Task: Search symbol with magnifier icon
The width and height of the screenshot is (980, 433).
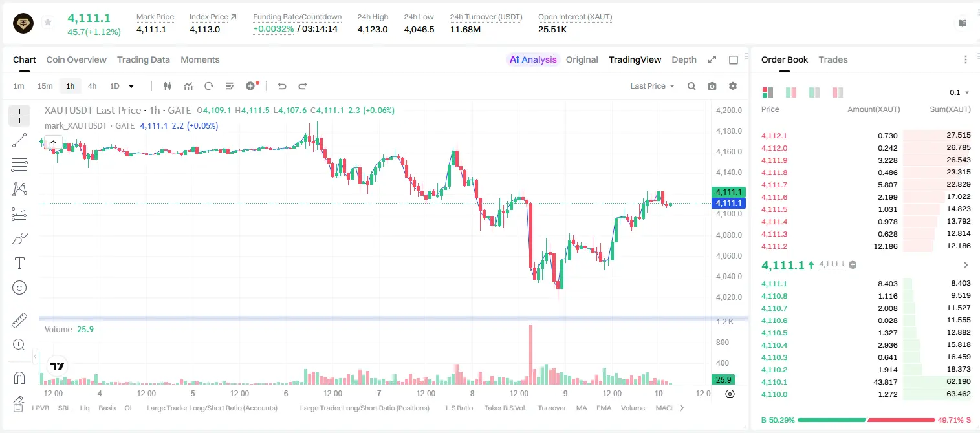Action: coord(691,86)
